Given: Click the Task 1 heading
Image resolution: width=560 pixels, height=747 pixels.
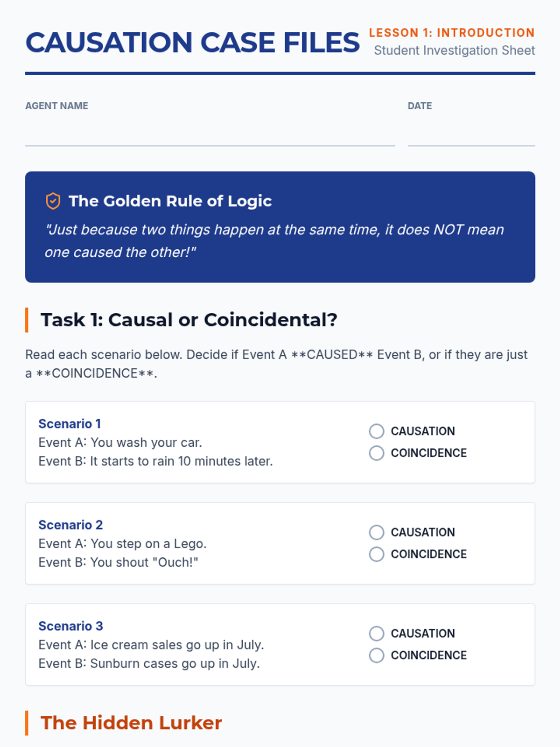Looking at the screenshot, I should (x=189, y=320).
